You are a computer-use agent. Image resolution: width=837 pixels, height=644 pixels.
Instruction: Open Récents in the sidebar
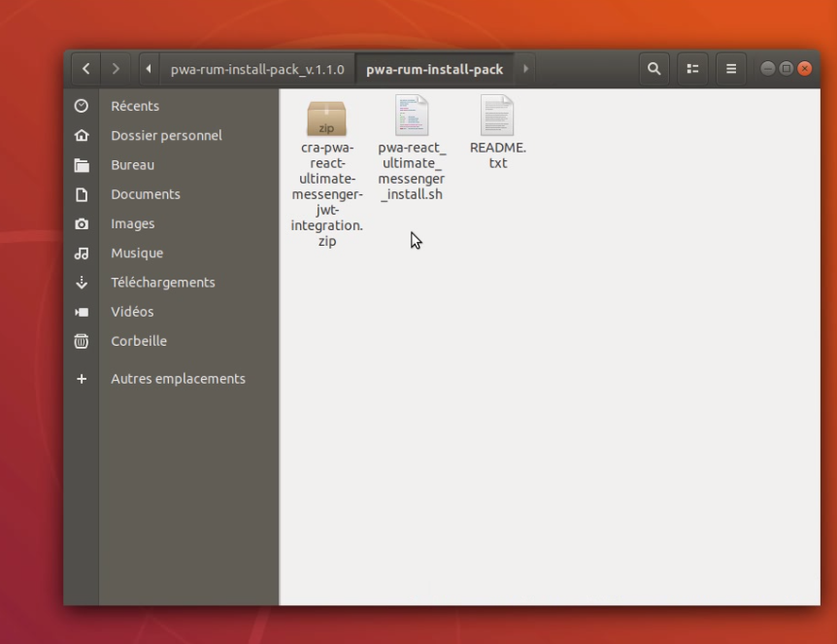pyautogui.click(x=135, y=106)
